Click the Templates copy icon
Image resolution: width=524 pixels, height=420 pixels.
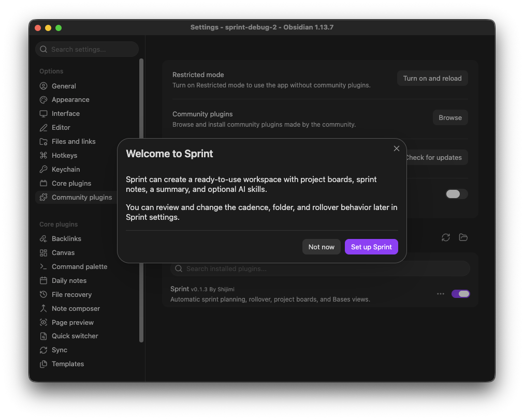43,364
